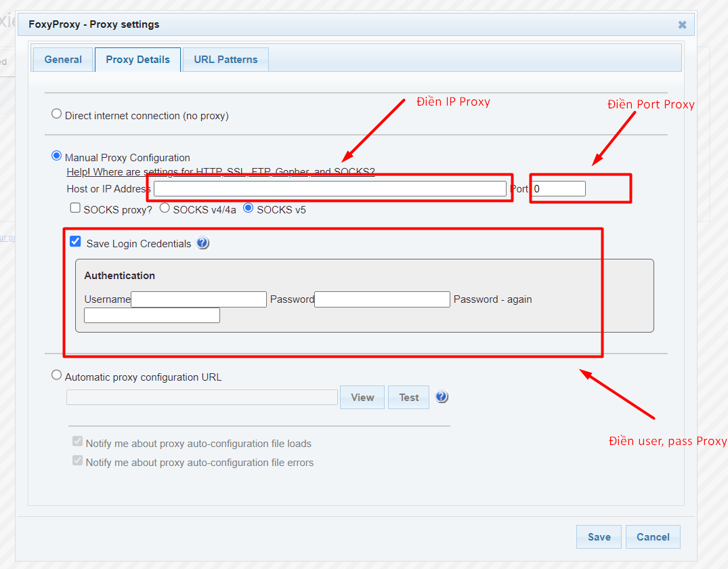Select the Proxy Details tab
This screenshot has width=728, height=569.
137,60
